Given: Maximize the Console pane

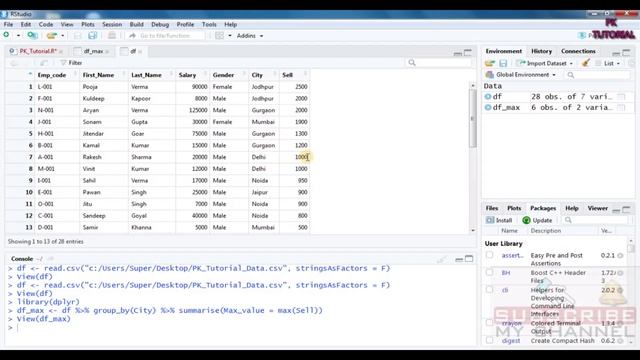Looking at the screenshot, I should (469, 259).
